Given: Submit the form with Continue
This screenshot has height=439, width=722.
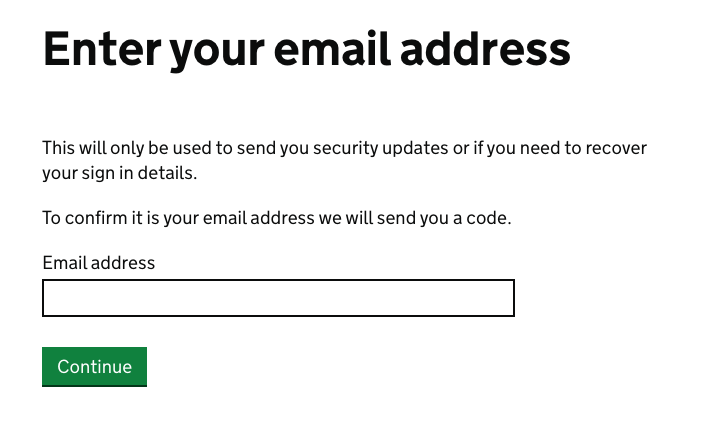Looking at the screenshot, I should click(x=94, y=367).
